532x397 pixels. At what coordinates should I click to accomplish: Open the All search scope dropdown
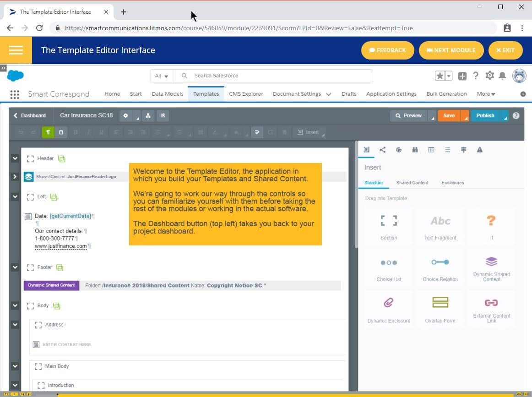(162, 76)
